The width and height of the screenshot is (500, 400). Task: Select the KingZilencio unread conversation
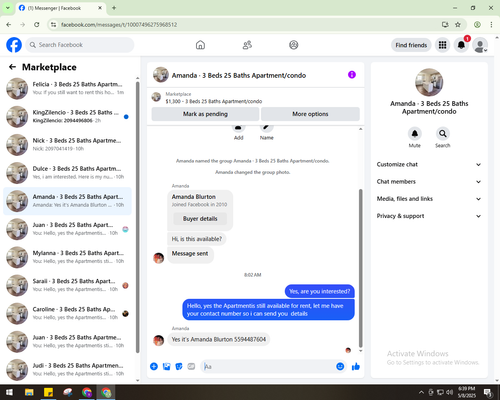[67, 117]
